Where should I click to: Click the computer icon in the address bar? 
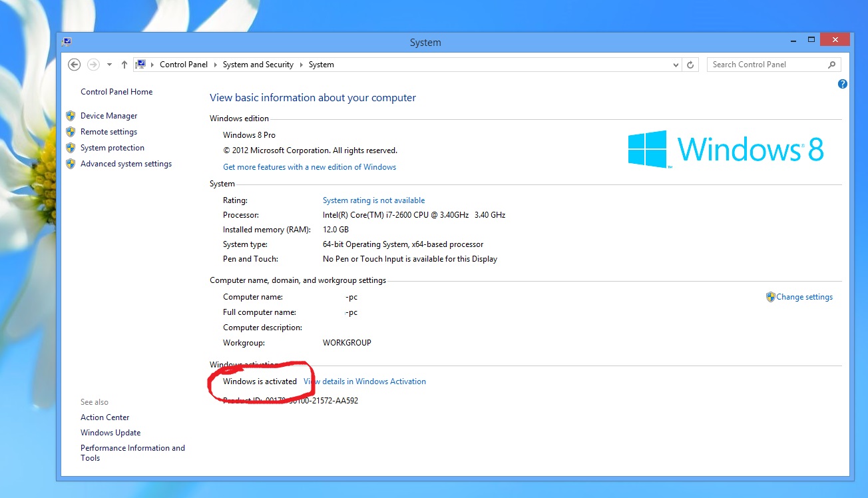click(x=140, y=65)
